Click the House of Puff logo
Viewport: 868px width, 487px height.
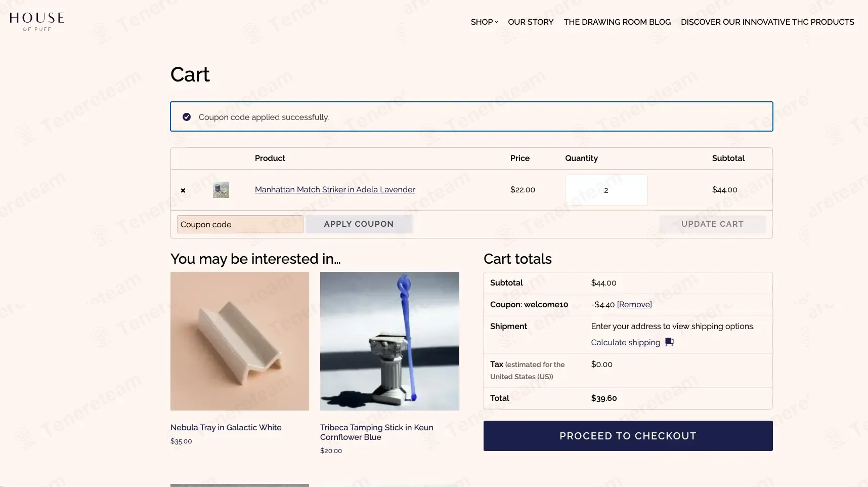(37, 22)
